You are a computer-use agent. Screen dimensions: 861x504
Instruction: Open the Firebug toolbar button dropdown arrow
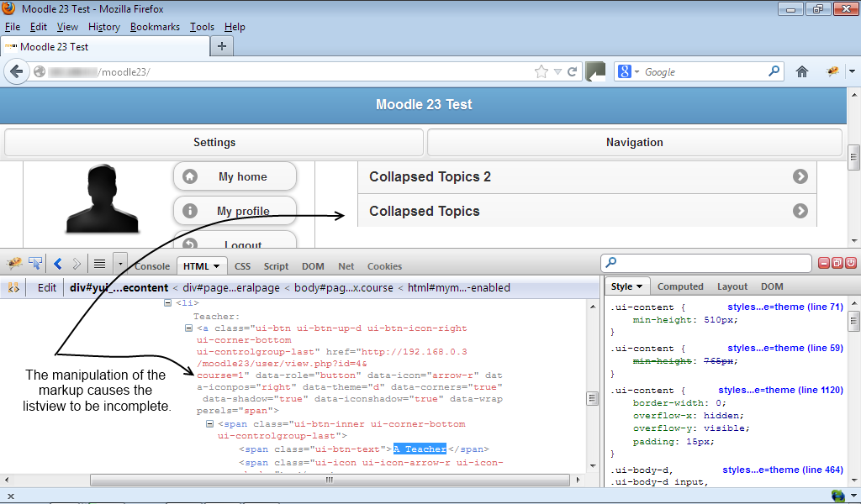pos(852,72)
